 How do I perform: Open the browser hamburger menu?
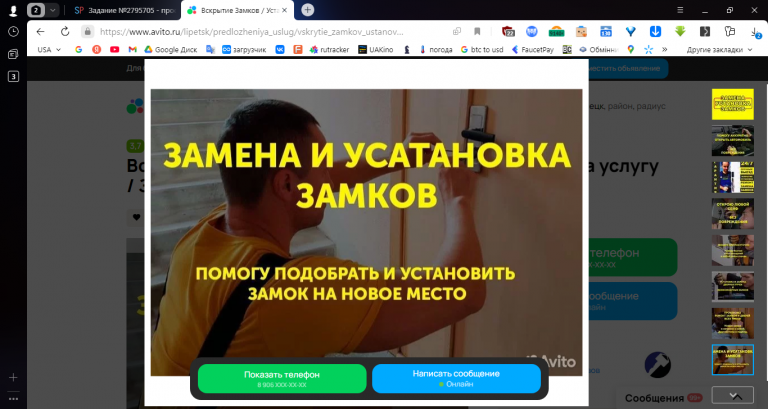coord(680,10)
